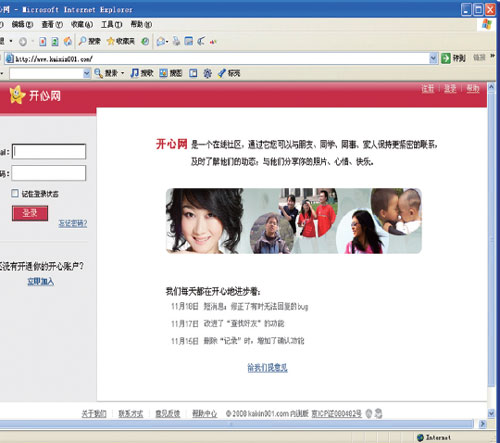Click the Print icon in toolbar

(x=176, y=41)
